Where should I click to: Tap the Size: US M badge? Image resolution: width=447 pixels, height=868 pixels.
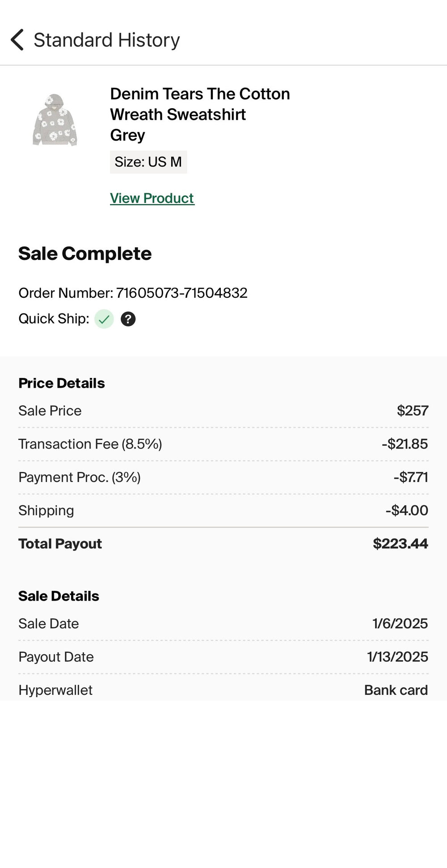pos(148,162)
